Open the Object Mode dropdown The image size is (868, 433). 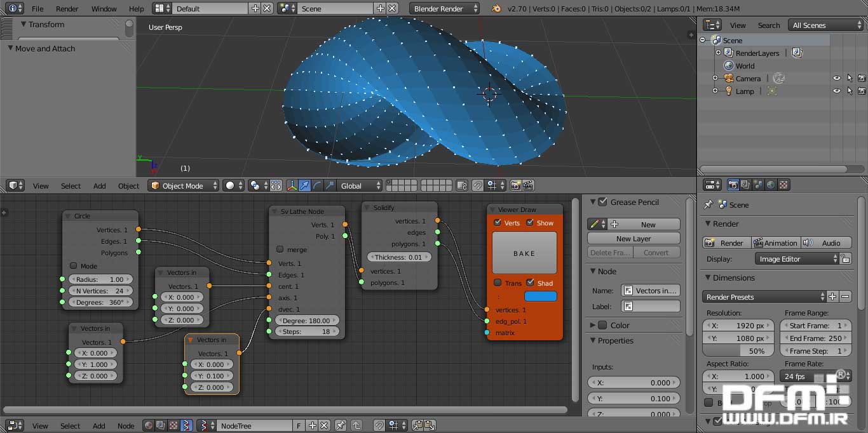tap(184, 185)
